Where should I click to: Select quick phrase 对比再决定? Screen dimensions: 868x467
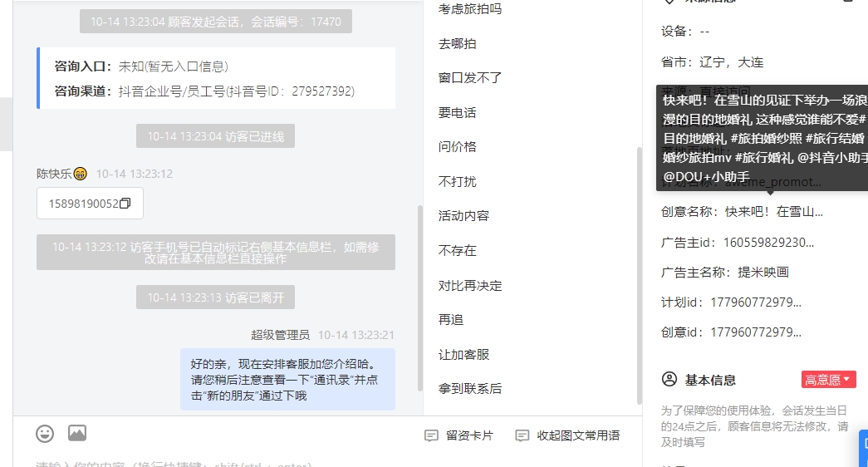tap(470, 286)
